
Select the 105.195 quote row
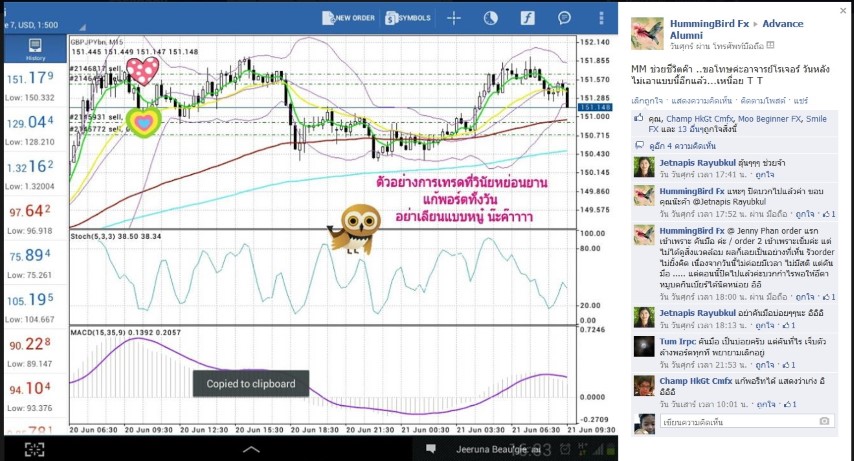pos(35,307)
